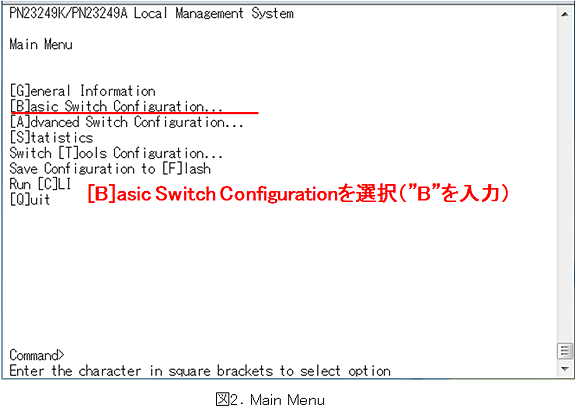Click the scrollbar down arrow
This screenshot has width=575, height=410.
click(564, 368)
